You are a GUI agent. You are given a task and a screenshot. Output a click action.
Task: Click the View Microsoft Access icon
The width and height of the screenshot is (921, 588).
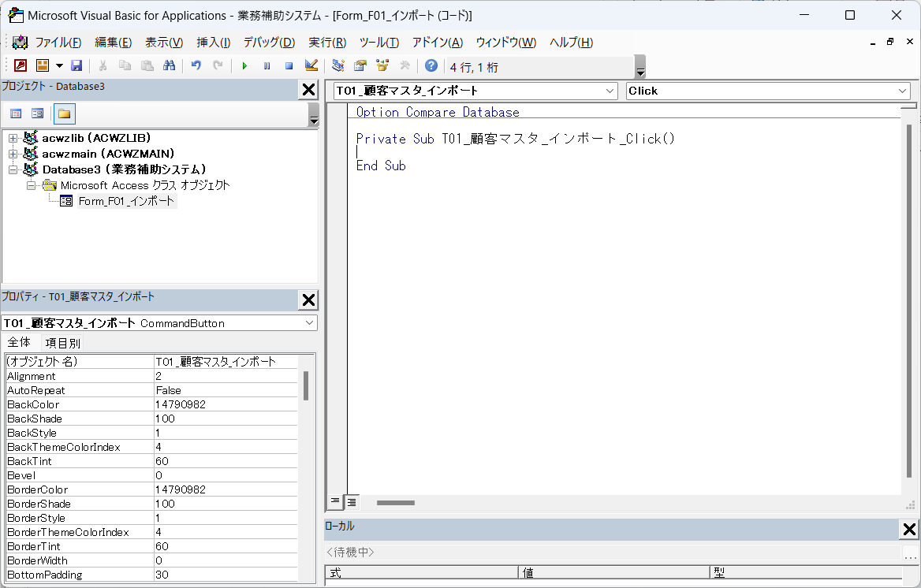(20, 66)
